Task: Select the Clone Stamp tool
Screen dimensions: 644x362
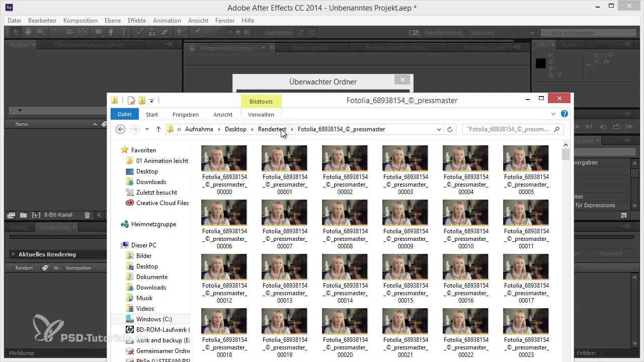Action: click(153, 32)
